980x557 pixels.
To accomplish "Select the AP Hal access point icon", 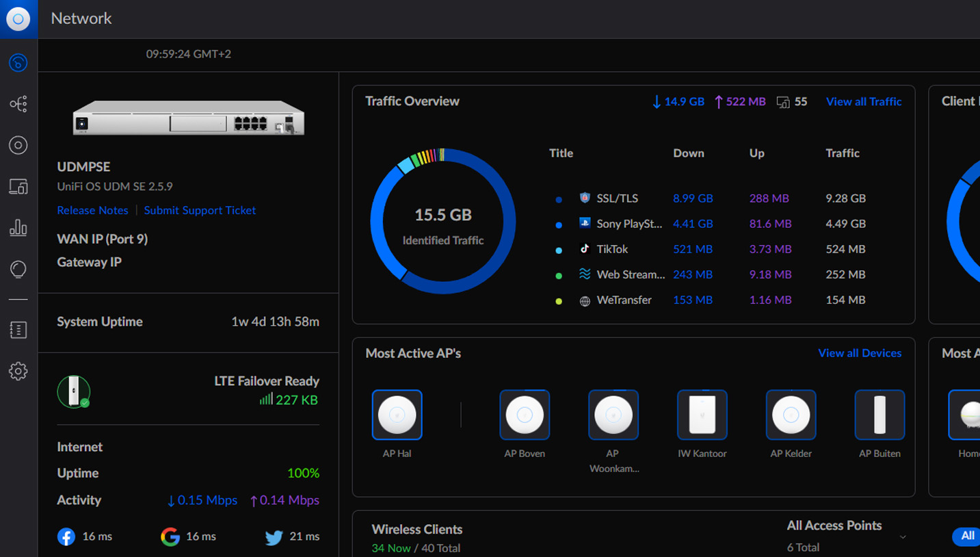I will [397, 415].
